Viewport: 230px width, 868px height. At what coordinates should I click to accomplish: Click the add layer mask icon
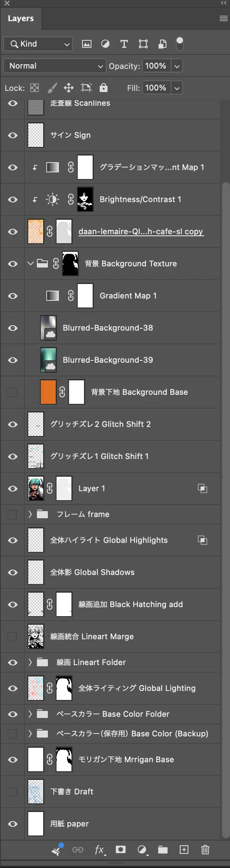[120, 849]
